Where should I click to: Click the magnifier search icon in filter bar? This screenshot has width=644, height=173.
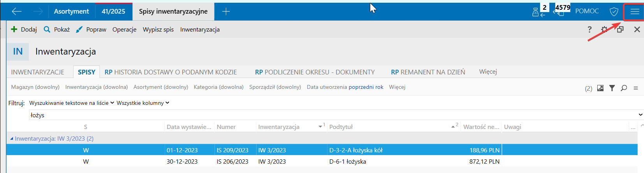point(624,88)
